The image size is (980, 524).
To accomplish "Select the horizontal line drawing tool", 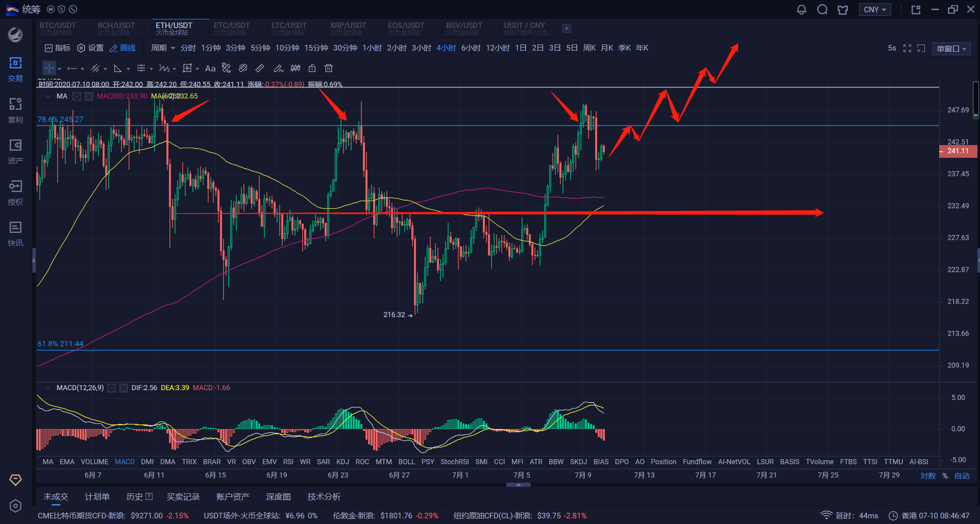I will tap(72, 68).
